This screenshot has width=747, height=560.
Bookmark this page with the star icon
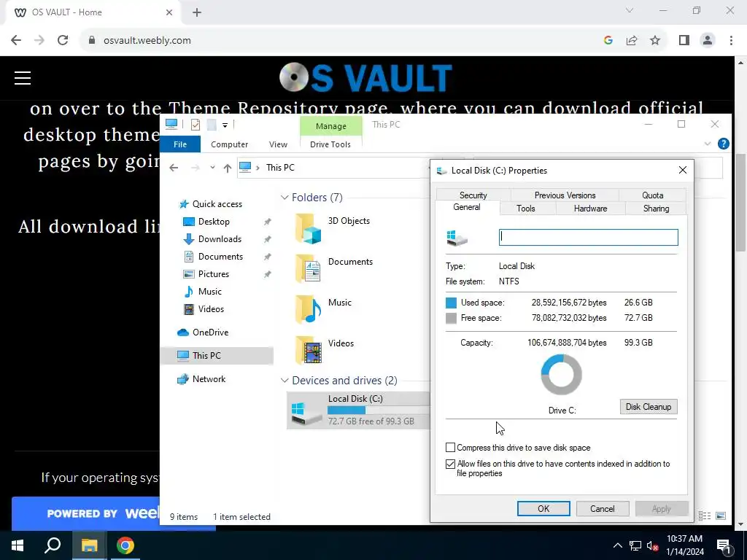pos(655,41)
